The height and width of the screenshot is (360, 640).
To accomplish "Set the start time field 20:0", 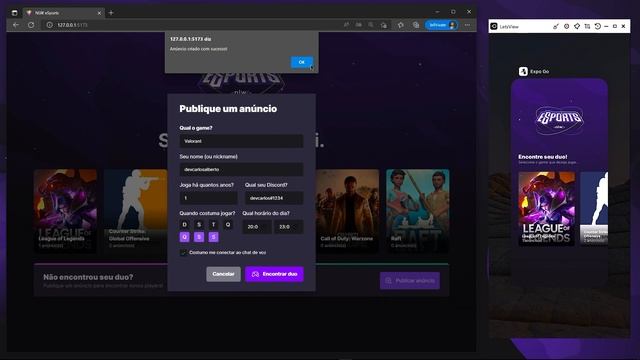I will [x=257, y=227].
